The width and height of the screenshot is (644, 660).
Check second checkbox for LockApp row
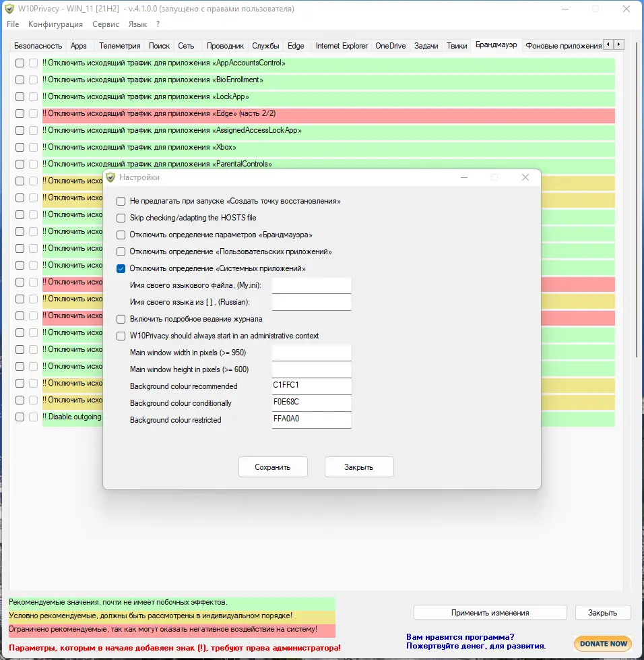34,97
